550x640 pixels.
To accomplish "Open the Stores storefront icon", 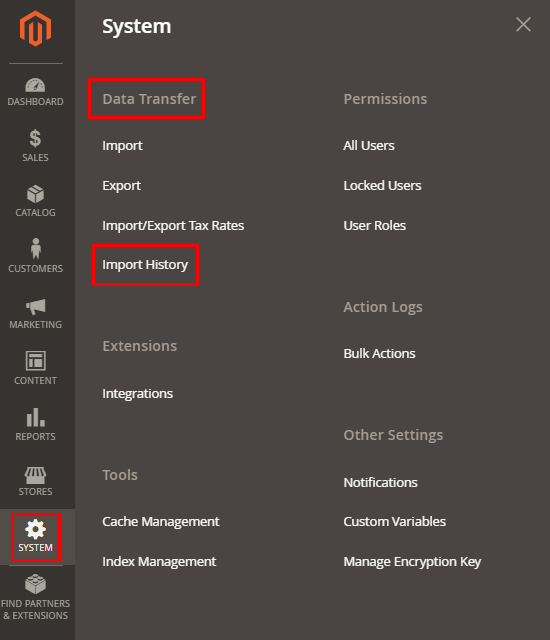I will pyautogui.click(x=35, y=475).
